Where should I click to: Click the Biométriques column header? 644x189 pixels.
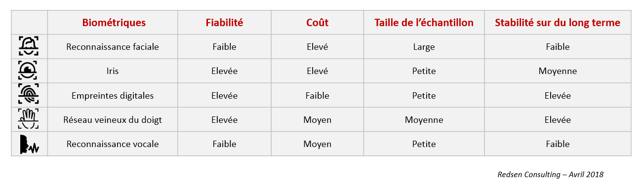click(114, 23)
